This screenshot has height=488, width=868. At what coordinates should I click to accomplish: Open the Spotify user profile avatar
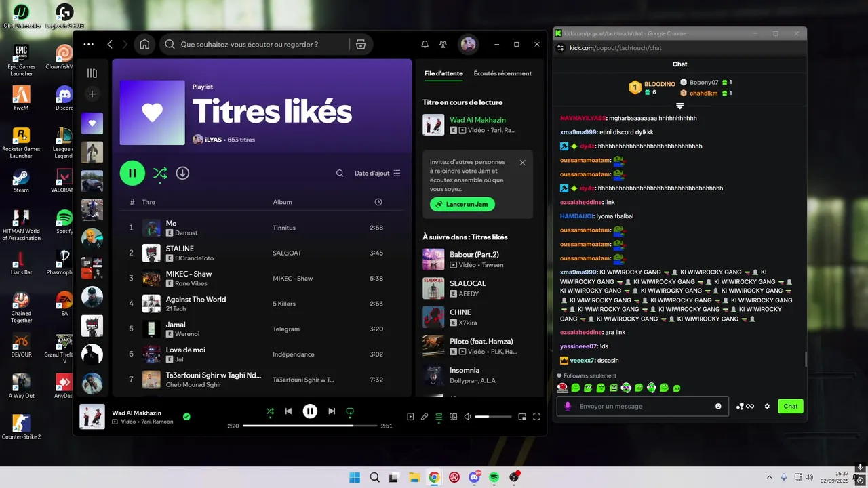click(x=468, y=44)
